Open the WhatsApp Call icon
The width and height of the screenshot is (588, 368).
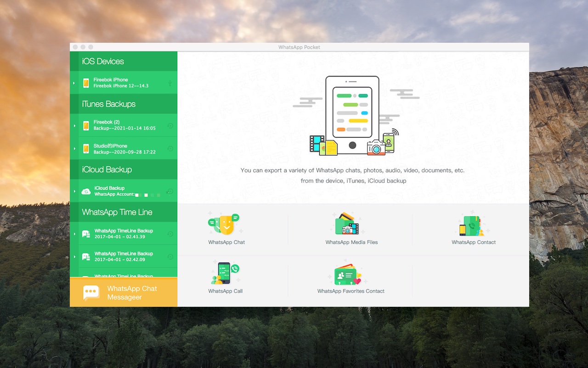click(x=225, y=273)
